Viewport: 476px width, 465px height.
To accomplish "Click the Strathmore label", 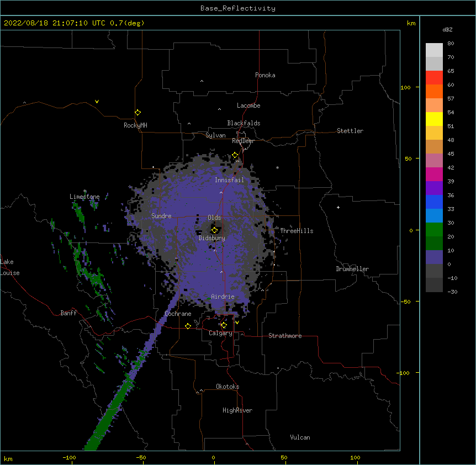I will tap(285, 336).
